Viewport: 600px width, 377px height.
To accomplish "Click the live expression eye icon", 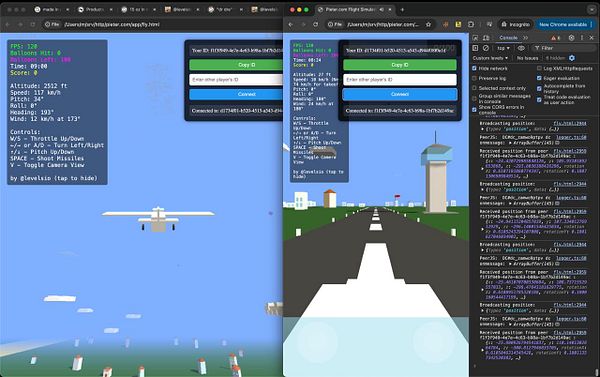I will tap(521, 48).
